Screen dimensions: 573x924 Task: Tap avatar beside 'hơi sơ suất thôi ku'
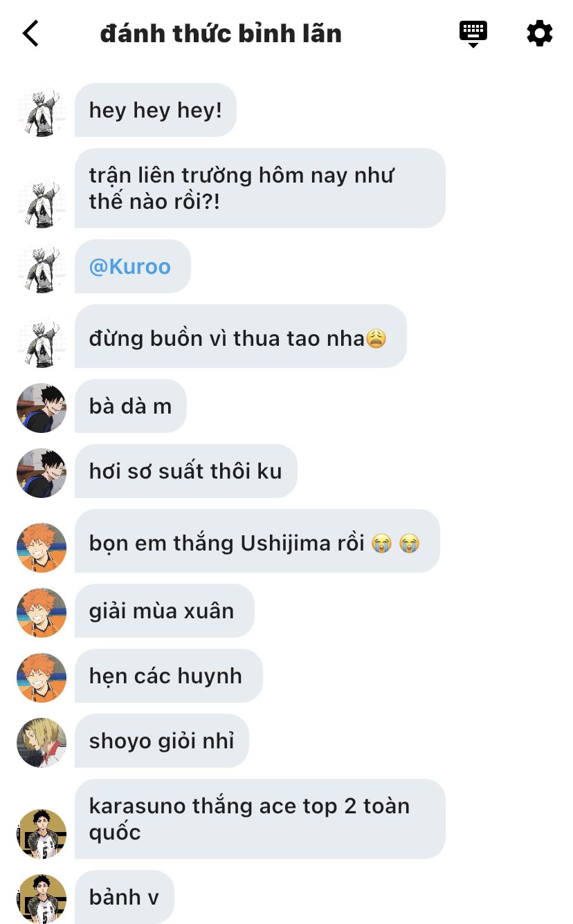42,473
